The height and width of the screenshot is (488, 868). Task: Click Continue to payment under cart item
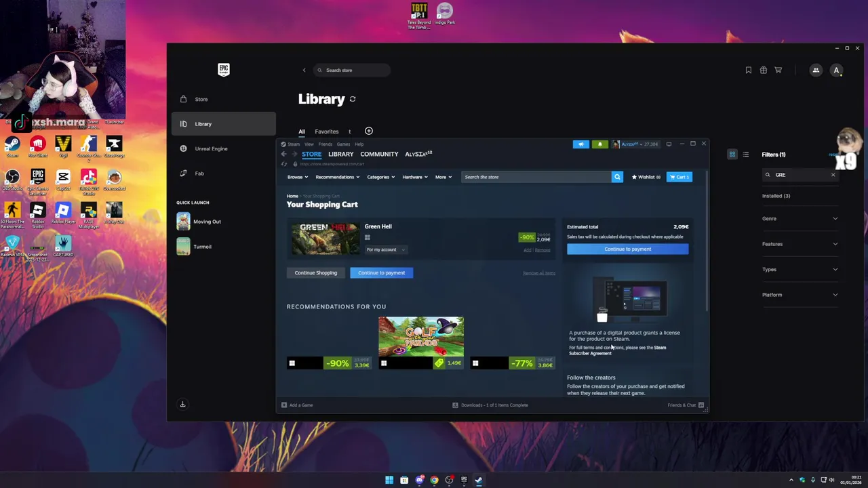[x=381, y=272]
